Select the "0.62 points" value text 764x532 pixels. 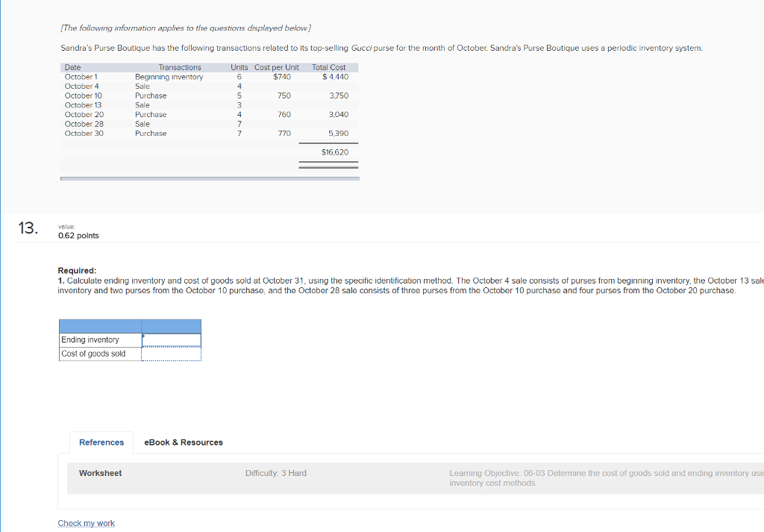click(78, 236)
